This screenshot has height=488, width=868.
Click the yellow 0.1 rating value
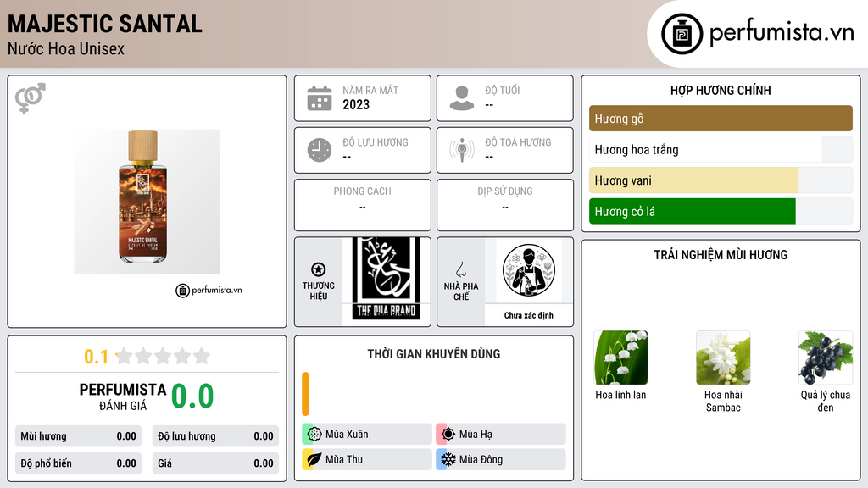coord(97,357)
